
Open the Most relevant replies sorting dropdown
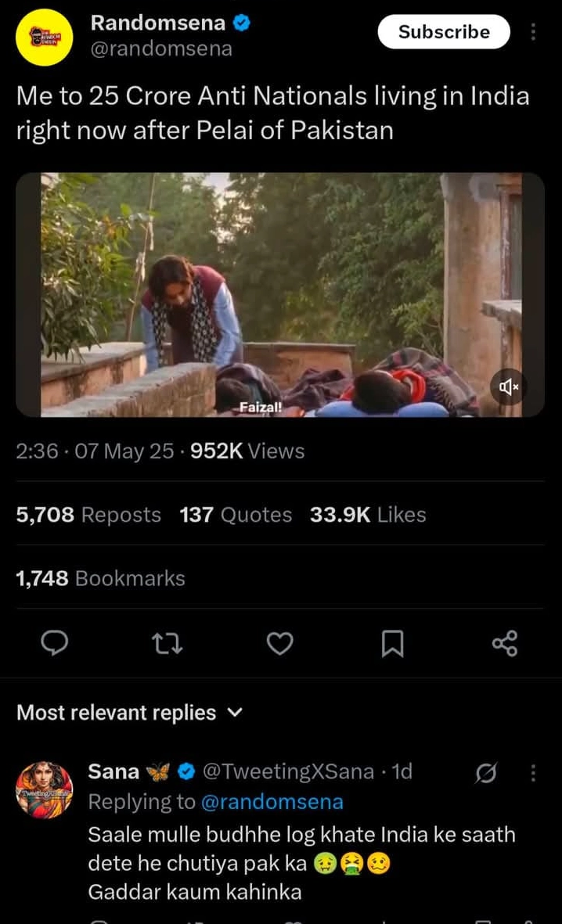point(115,713)
